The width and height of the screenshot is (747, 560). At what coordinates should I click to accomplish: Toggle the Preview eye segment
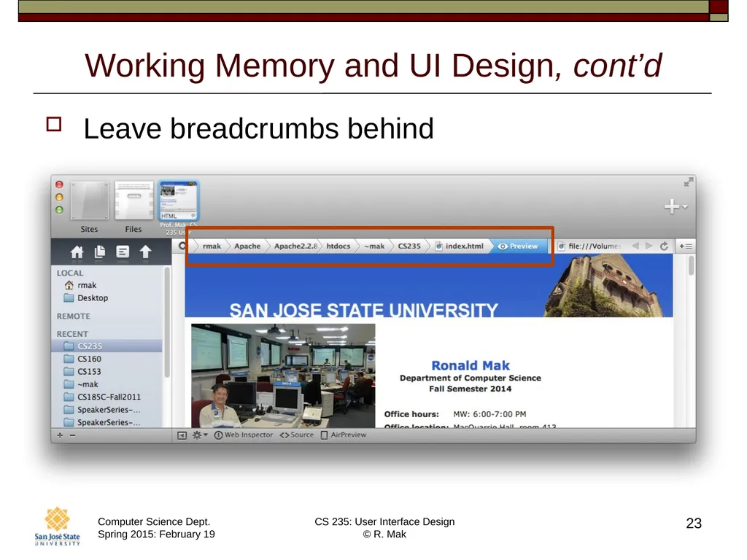(x=518, y=246)
